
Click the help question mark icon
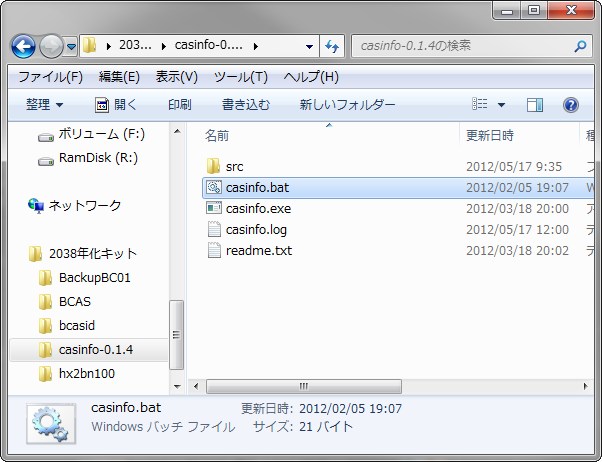tap(571, 104)
